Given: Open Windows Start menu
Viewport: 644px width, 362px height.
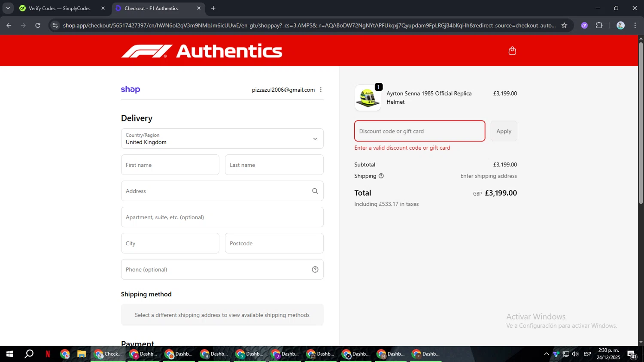Looking at the screenshot, I should pyautogui.click(x=9, y=354).
